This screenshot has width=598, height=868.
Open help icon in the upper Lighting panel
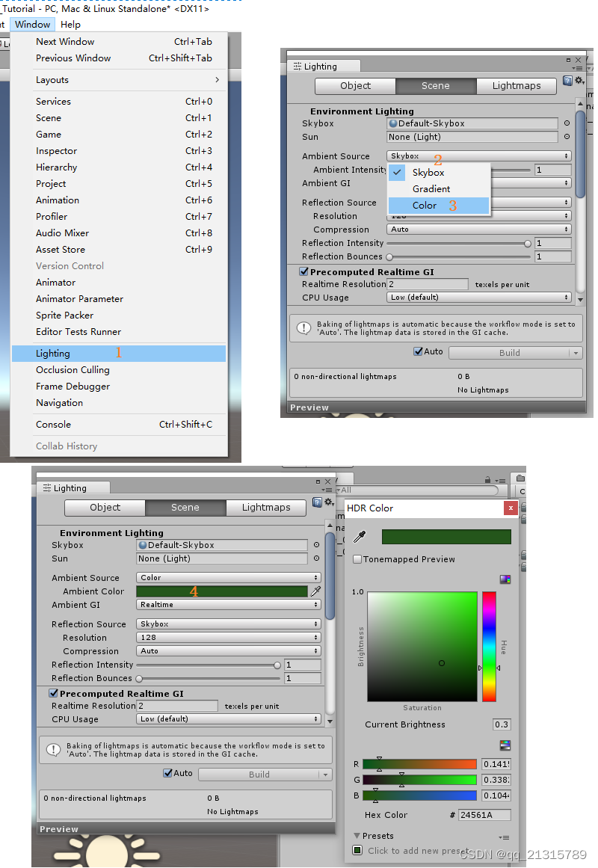click(567, 81)
